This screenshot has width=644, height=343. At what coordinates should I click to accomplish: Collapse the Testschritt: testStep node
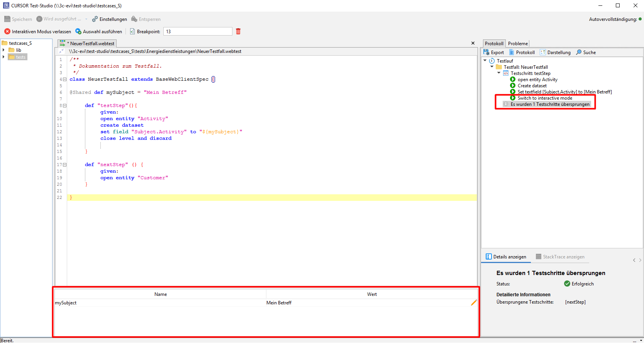(x=499, y=73)
